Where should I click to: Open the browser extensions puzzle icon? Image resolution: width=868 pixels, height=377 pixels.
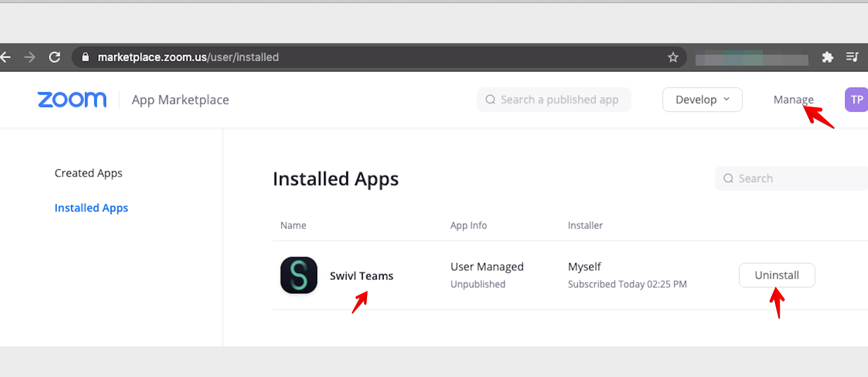[x=828, y=57]
